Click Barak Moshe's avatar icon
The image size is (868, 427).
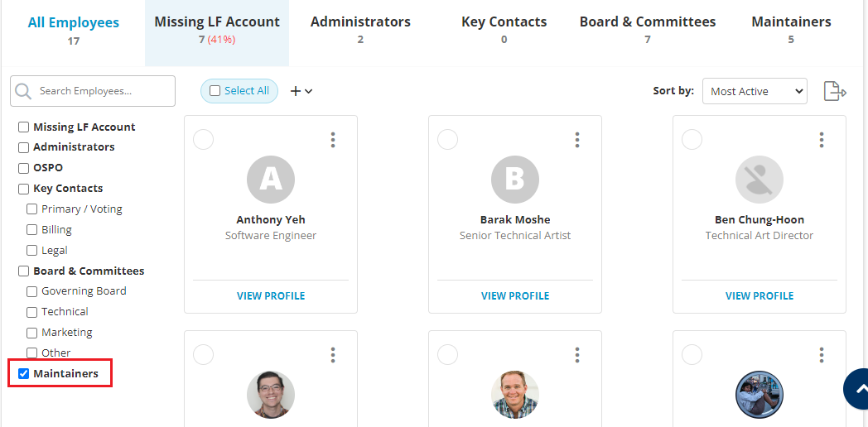(x=515, y=180)
